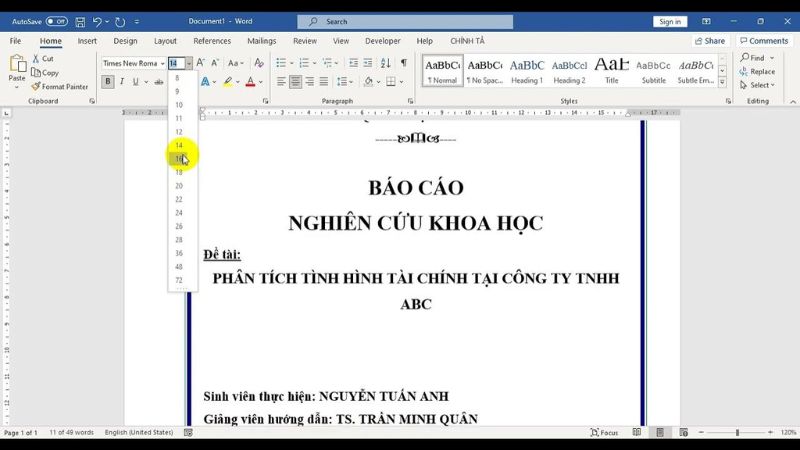The height and width of the screenshot is (450, 800).
Task: Center align the text
Action: click(295, 82)
